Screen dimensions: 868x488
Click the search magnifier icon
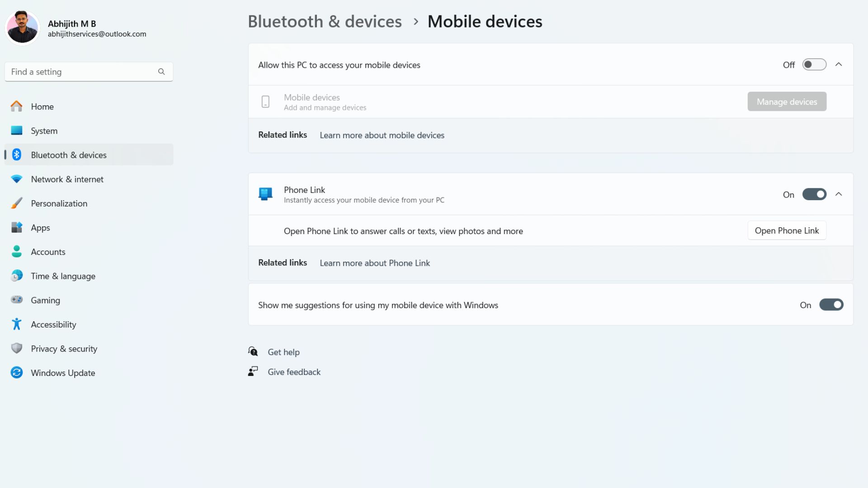point(161,71)
